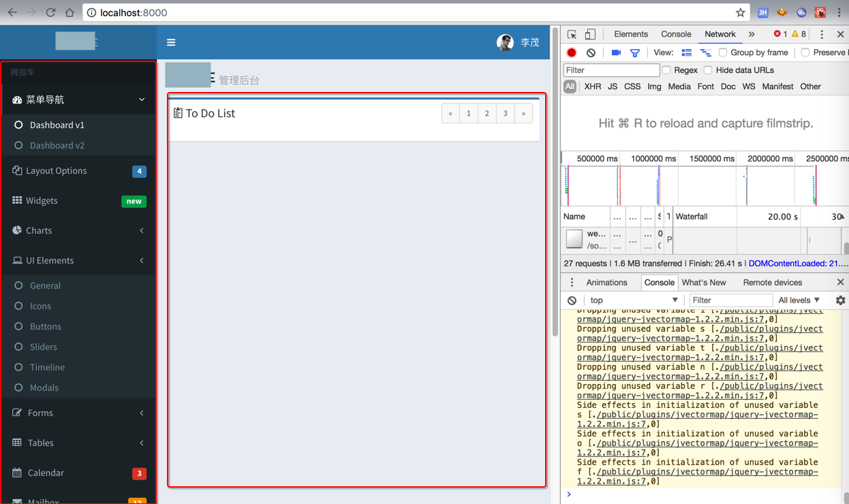Click the next page » button

(x=523, y=114)
